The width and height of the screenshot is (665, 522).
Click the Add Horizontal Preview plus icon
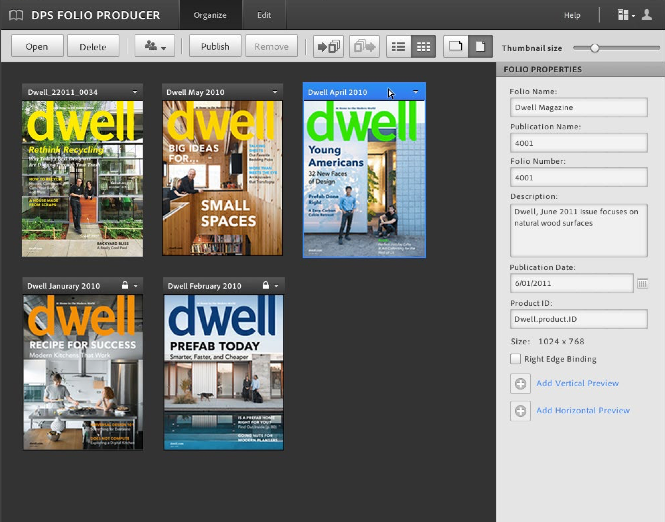[x=520, y=411]
